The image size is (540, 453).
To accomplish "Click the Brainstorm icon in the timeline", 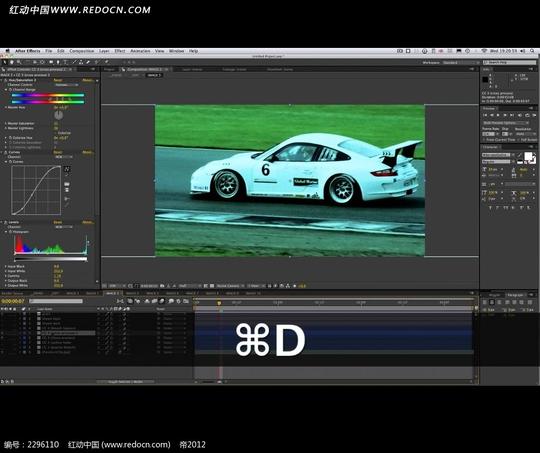I will (171, 301).
